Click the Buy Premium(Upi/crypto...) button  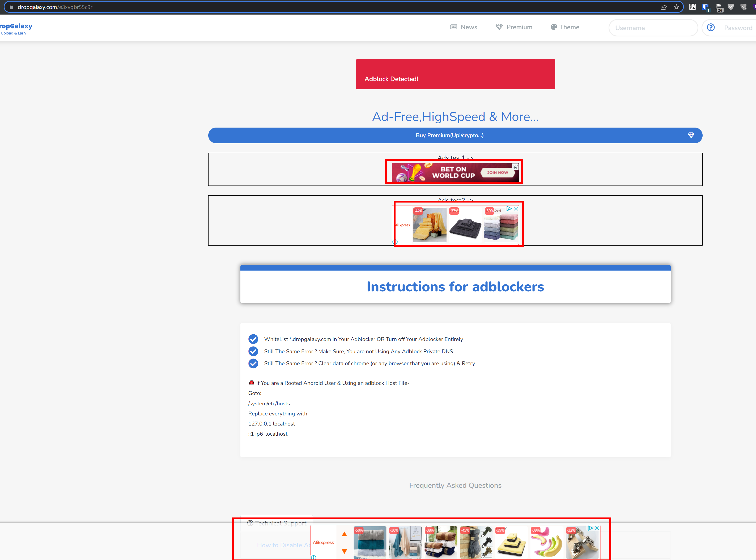coord(450,135)
